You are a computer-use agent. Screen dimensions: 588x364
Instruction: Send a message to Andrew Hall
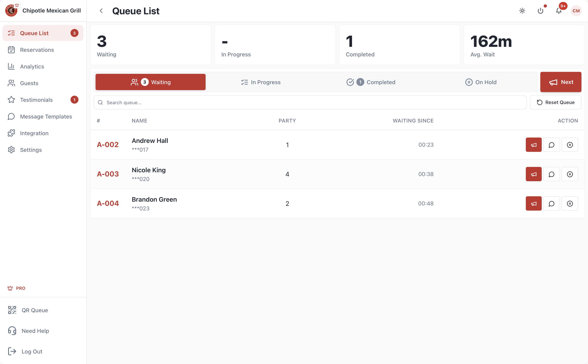pos(551,145)
